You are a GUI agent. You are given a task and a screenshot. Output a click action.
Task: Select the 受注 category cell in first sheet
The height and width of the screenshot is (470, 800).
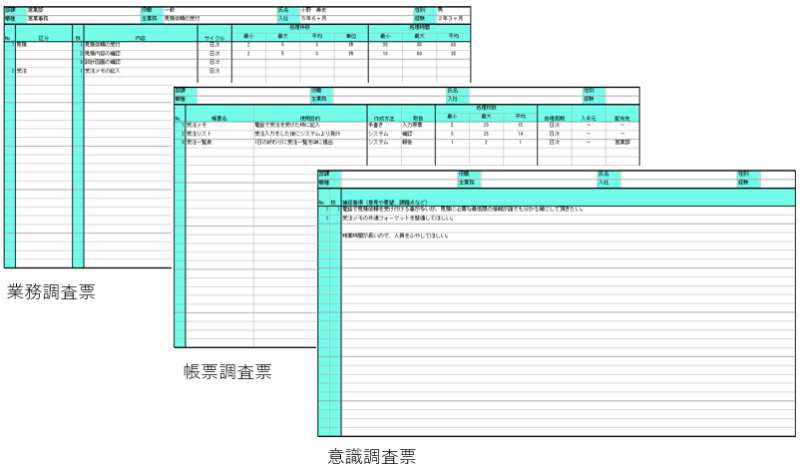(24, 71)
